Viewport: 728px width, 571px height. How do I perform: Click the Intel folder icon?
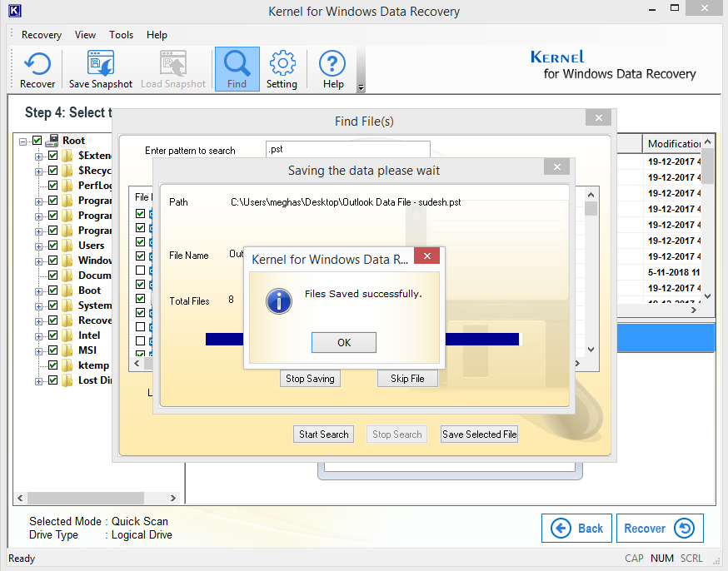click(x=67, y=335)
